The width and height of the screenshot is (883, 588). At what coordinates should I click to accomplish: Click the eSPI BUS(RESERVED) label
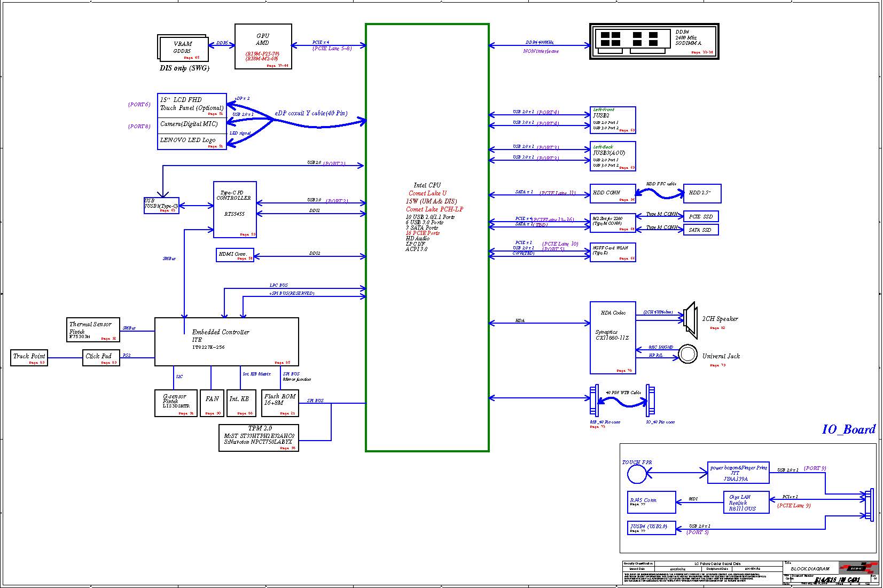[x=292, y=293]
